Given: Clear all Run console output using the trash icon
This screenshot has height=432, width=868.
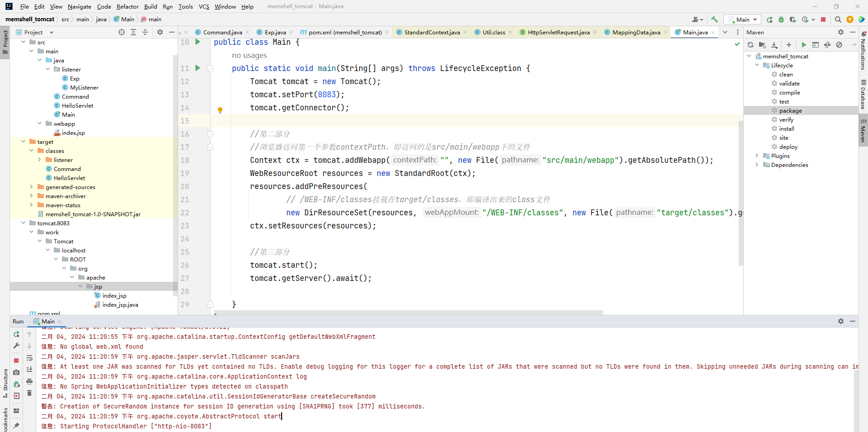Looking at the screenshot, I should point(29,393).
